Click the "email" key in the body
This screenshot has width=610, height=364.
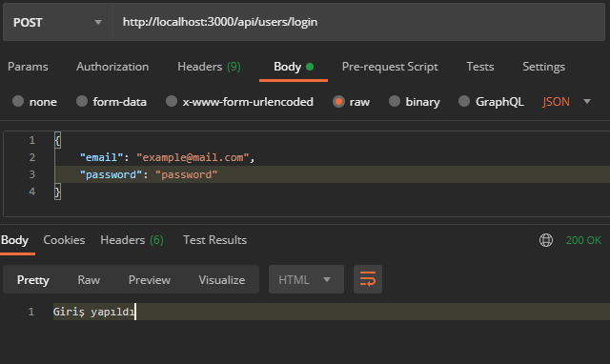click(102, 157)
